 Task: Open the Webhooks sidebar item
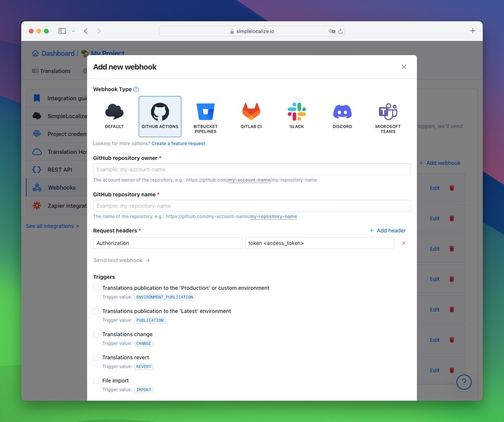tap(57, 188)
